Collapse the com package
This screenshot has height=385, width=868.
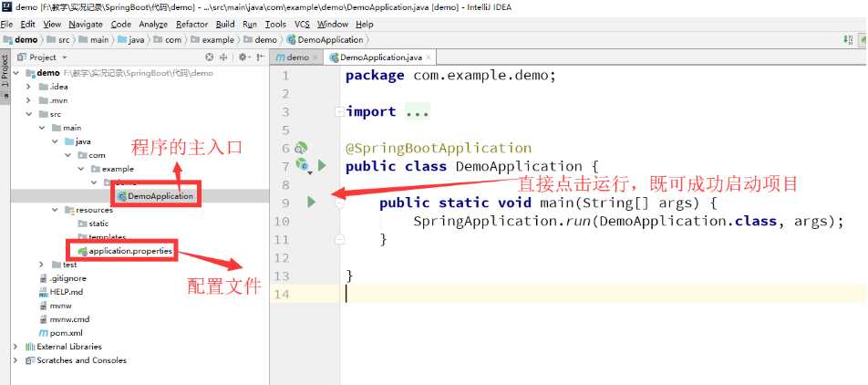point(67,155)
